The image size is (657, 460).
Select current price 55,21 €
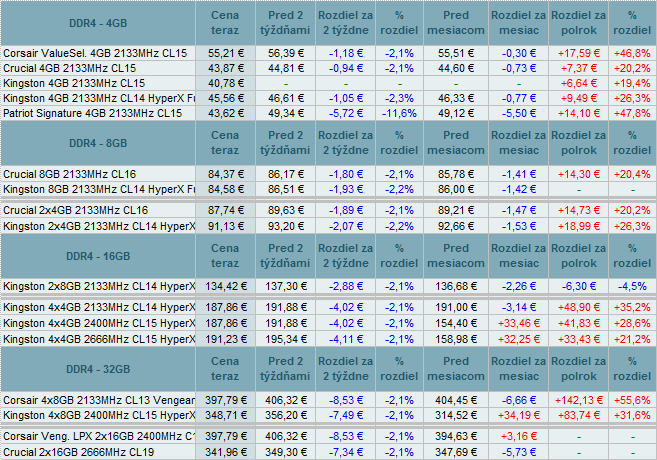tap(226, 53)
